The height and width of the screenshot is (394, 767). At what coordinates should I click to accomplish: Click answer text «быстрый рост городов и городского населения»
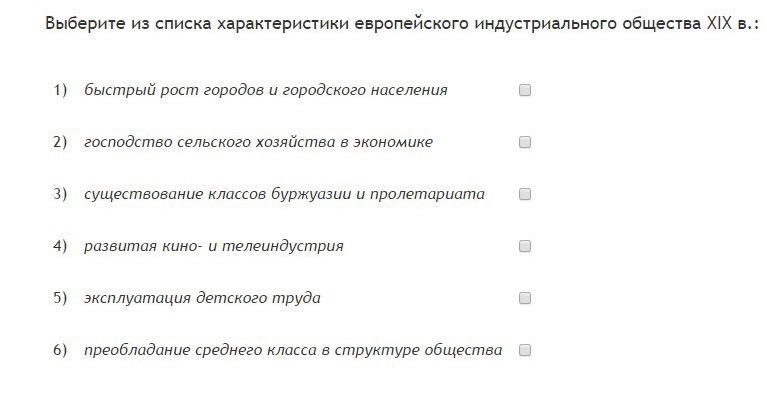click(266, 91)
